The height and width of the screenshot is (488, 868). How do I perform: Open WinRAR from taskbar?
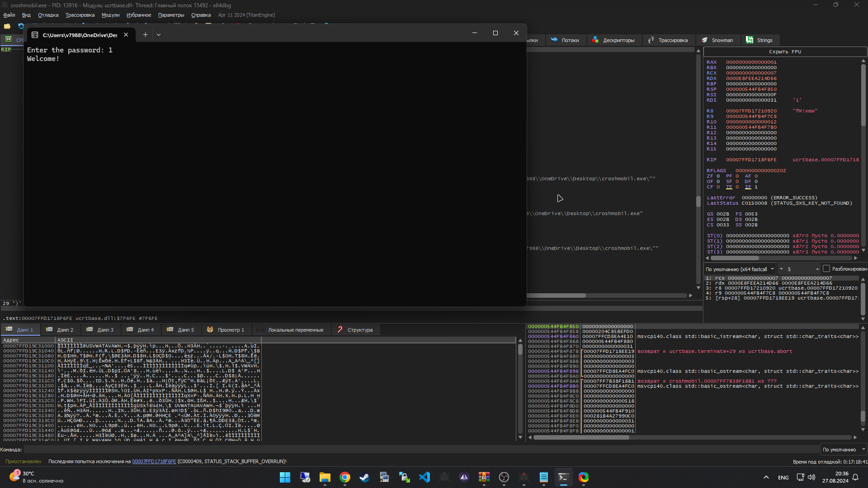click(x=484, y=477)
